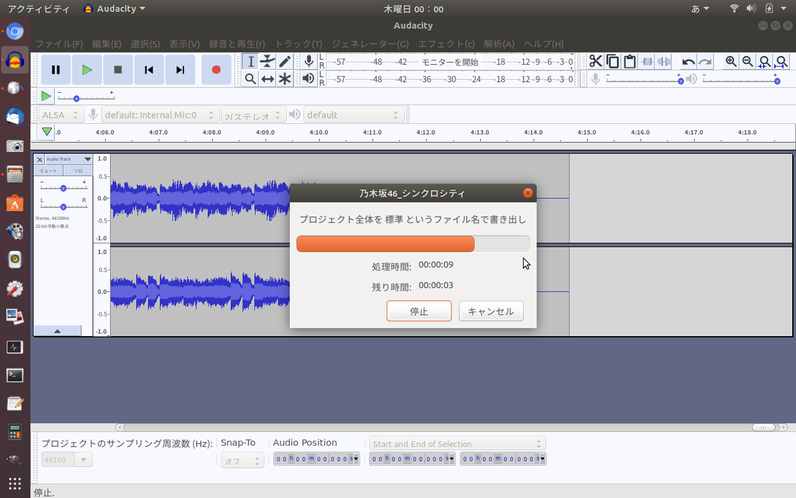Skip to start of track
The height and width of the screenshot is (498, 796).
pyautogui.click(x=149, y=70)
